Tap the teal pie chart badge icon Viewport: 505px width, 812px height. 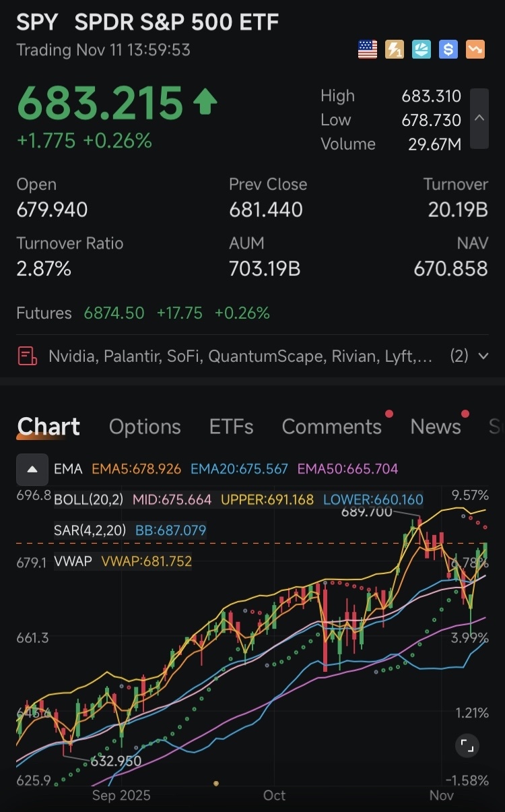coord(422,50)
